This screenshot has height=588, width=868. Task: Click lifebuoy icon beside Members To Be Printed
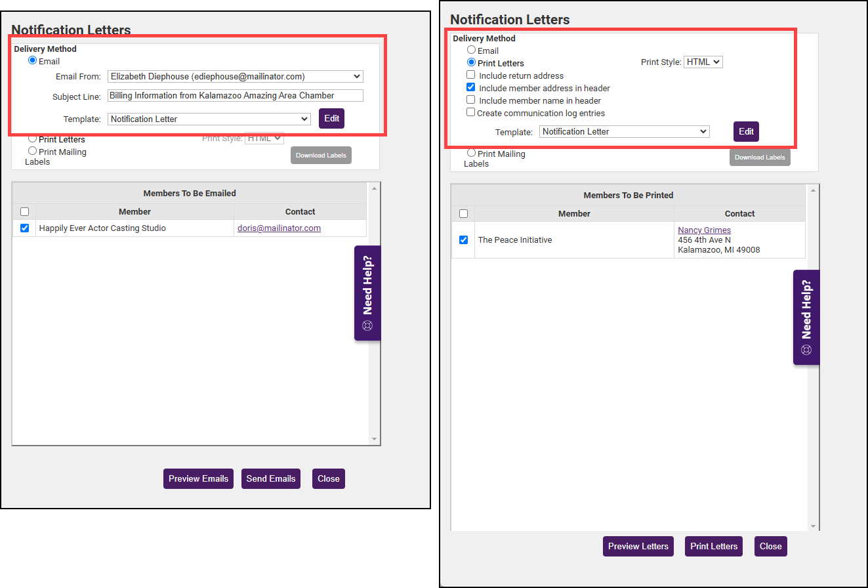[806, 350]
